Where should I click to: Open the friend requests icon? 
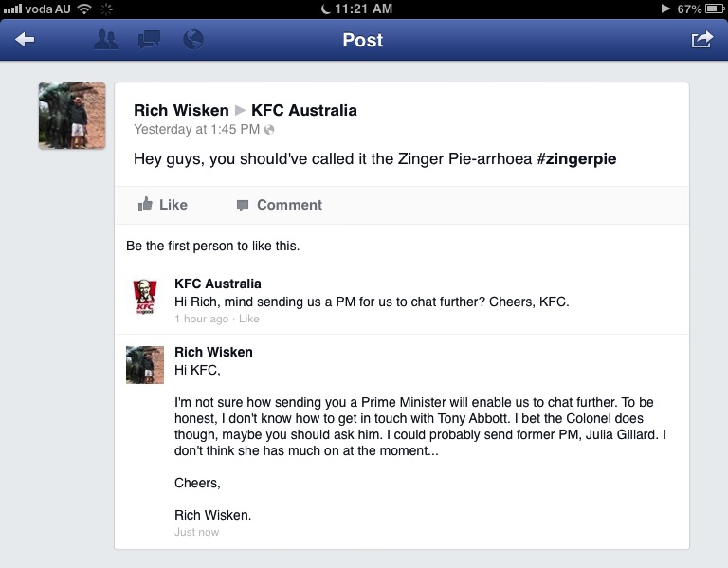[106, 40]
